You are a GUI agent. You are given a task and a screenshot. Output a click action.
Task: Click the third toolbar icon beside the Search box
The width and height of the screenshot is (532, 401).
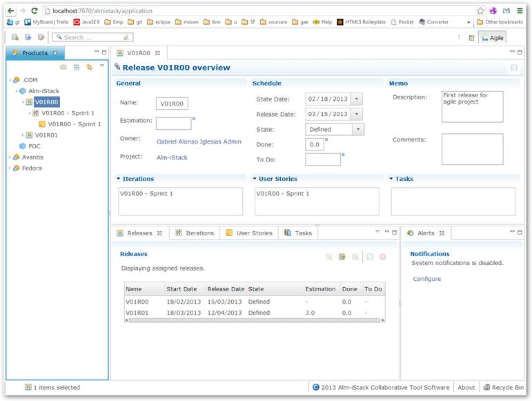coord(41,37)
